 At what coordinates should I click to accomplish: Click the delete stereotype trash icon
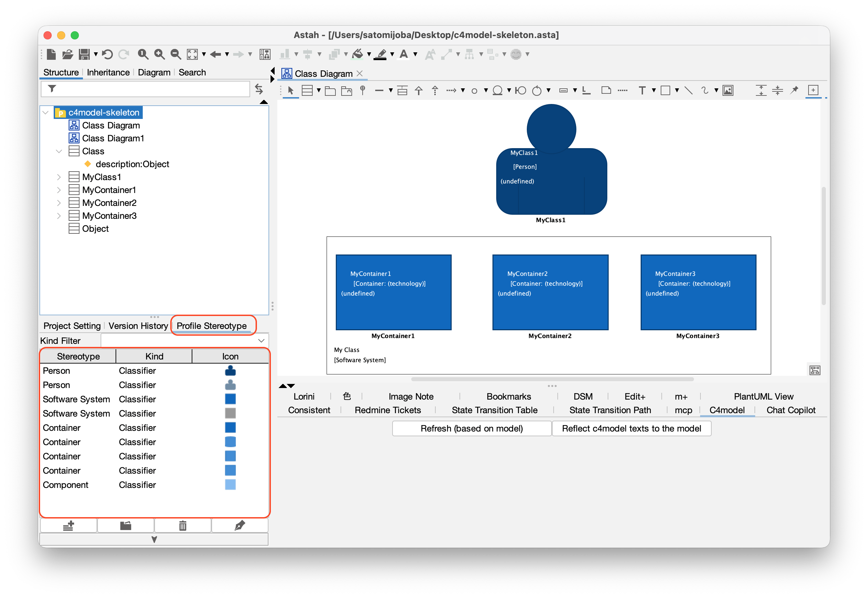click(x=183, y=526)
